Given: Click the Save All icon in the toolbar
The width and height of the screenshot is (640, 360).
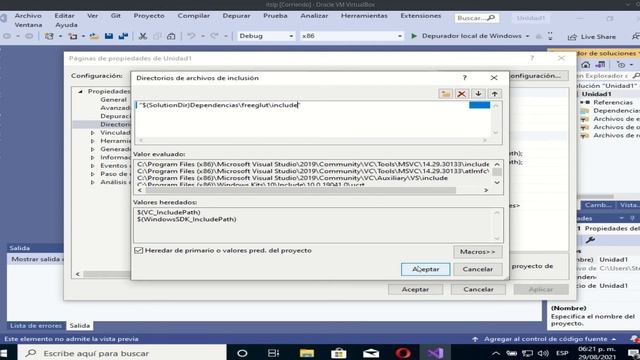Looking at the screenshot, I should tap(123, 36).
